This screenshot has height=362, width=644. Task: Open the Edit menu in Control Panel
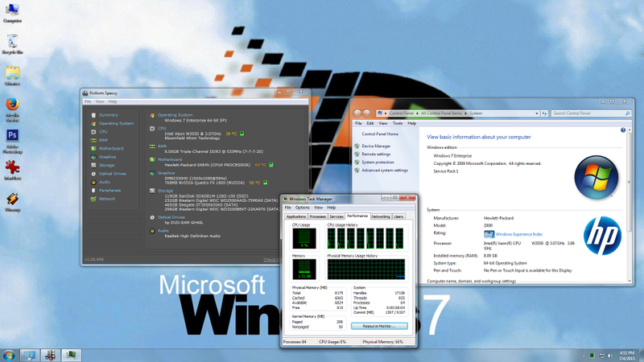pos(370,123)
